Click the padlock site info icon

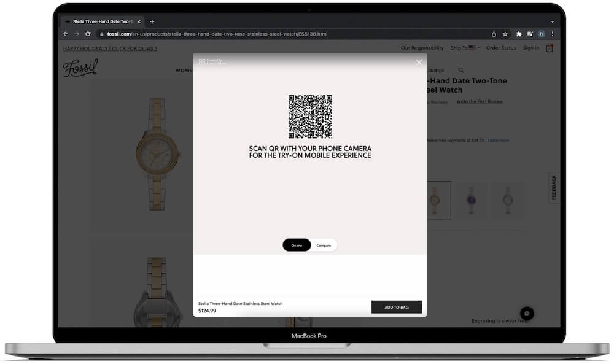point(102,34)
